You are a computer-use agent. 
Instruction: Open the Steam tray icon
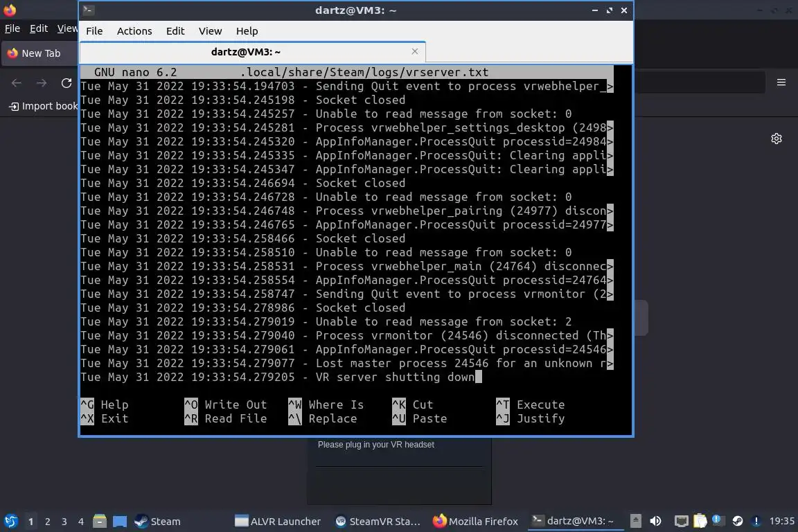[737, 521]
